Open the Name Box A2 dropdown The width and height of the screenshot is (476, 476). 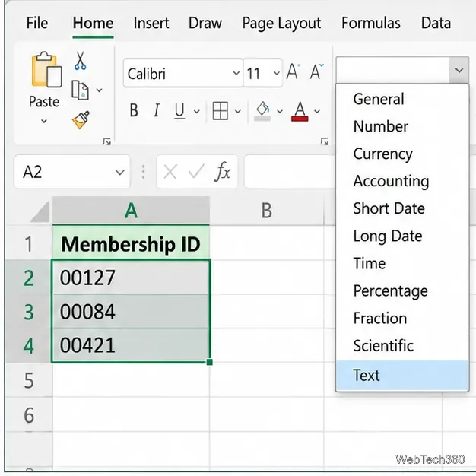[x=120, y=172]
